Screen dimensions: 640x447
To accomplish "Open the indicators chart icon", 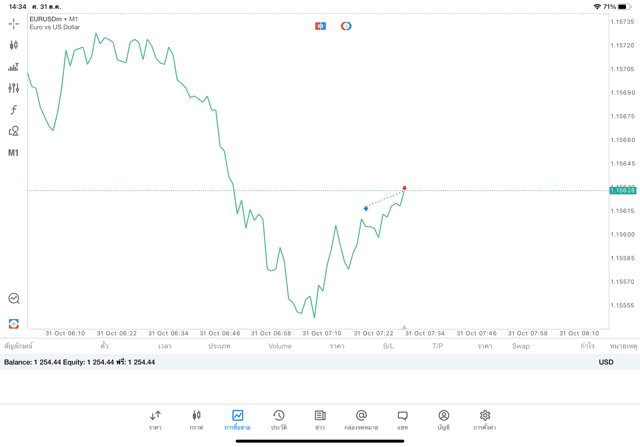I will (13, 67).
